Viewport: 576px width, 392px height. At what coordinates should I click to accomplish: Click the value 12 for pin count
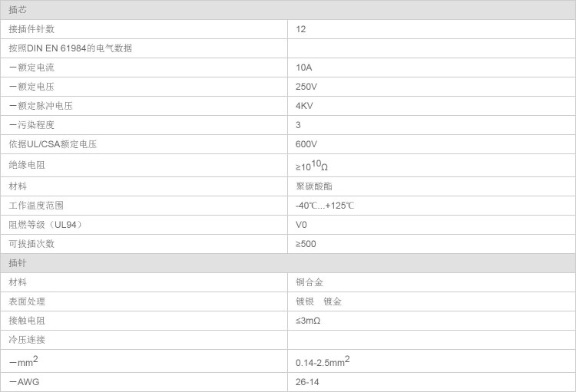click(x=301, y=29)
